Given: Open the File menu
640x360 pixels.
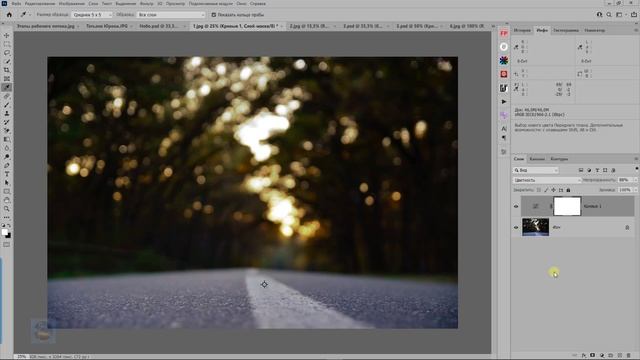Looking at the screenshot, I should pos(16,3).
